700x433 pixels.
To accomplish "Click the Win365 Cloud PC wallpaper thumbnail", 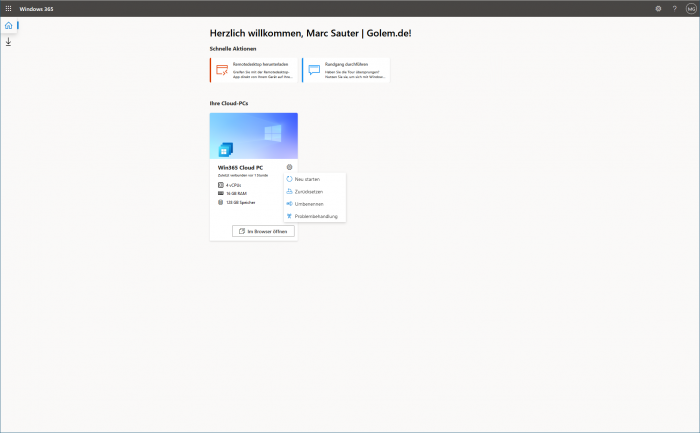I will pyautogui.click(x=254, y=136).
